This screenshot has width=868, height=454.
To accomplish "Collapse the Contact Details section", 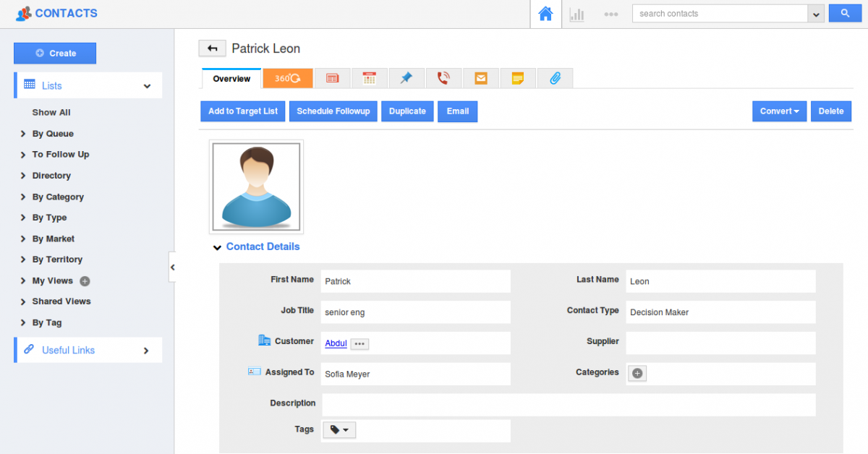I will pos(217,247).
